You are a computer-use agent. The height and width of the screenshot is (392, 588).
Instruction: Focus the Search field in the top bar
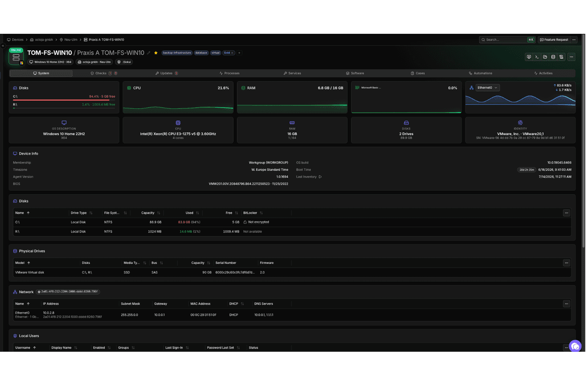[x=507, y=40]
